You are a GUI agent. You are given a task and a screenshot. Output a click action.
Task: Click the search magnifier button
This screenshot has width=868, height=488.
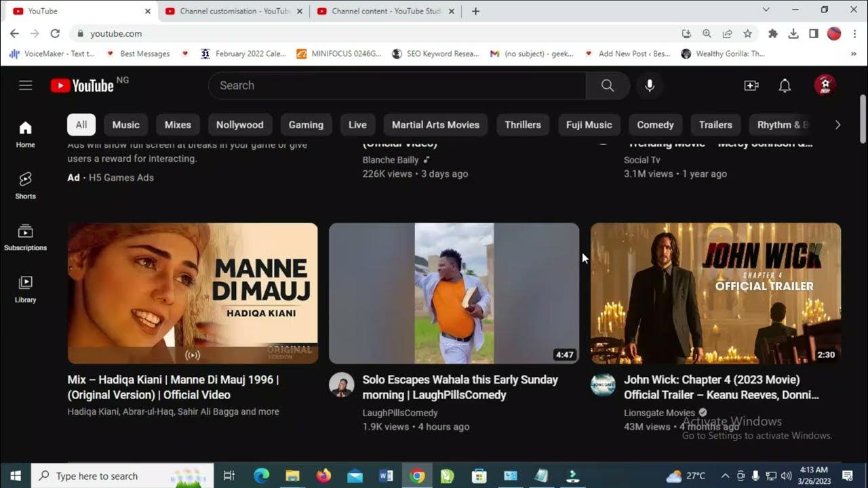click(608, 85)
